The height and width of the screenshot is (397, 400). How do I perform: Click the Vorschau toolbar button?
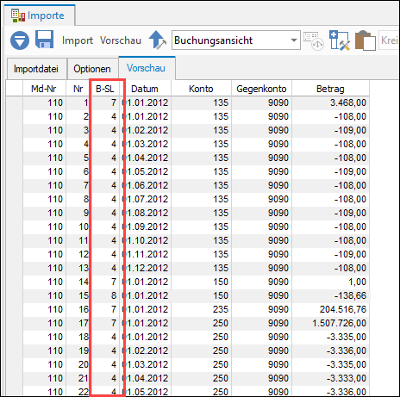tap(121, 41)
